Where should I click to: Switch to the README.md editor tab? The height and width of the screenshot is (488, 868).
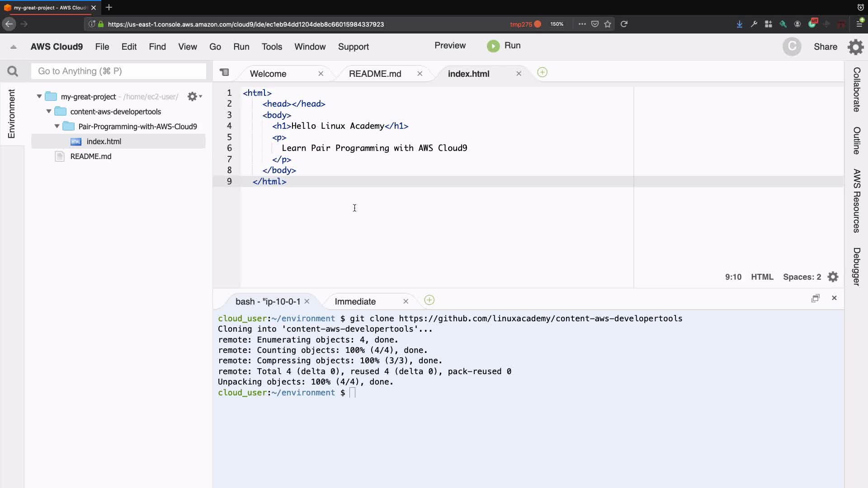(x=375, y=74)
